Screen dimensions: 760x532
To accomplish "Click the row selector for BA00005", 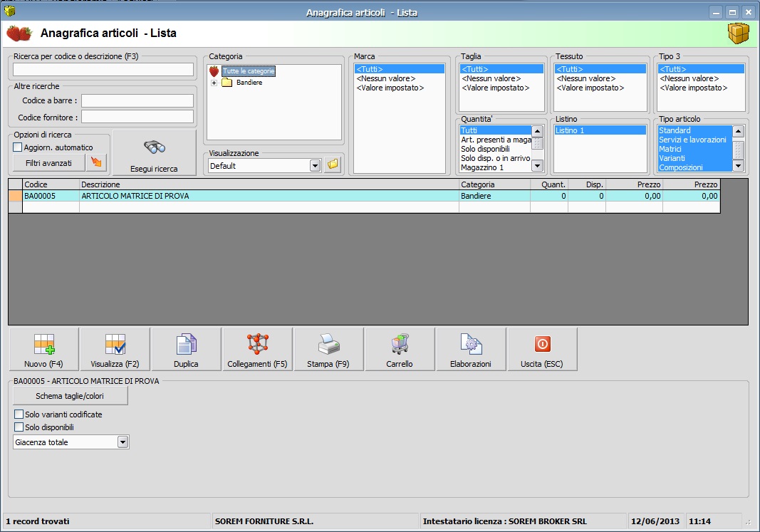I will pyautogui.click(x=16, y=196).
